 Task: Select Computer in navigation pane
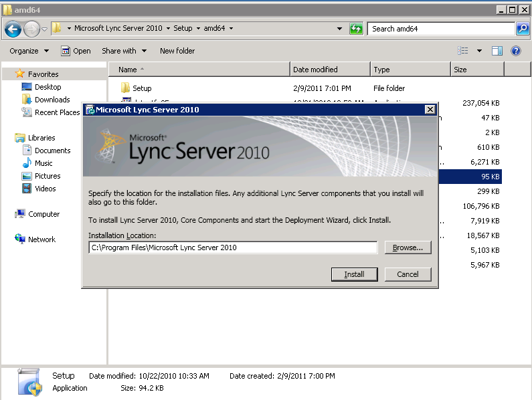click(37, 214)
